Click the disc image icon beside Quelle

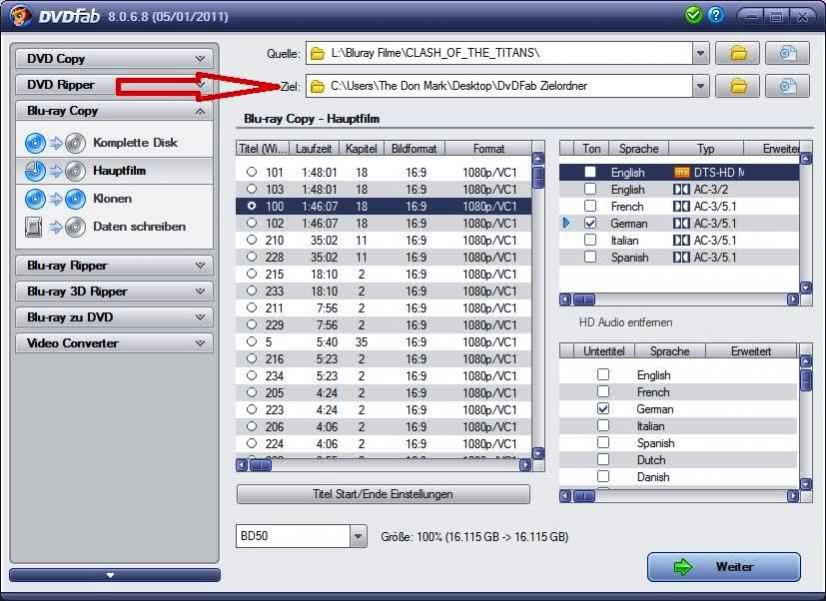coord(787,53)
